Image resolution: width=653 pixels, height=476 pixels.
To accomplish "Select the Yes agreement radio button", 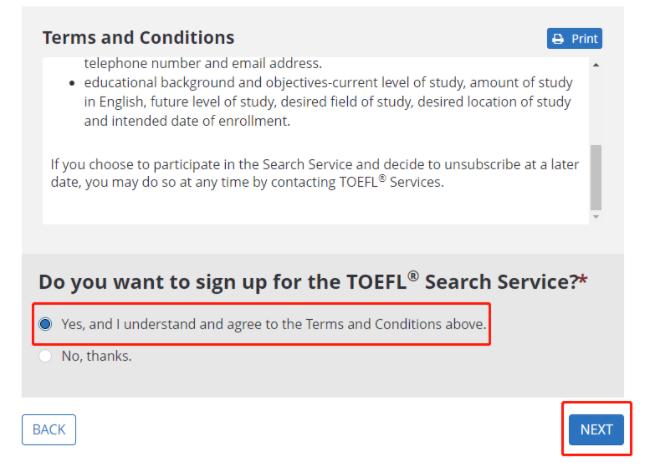I will pos(44,324).
